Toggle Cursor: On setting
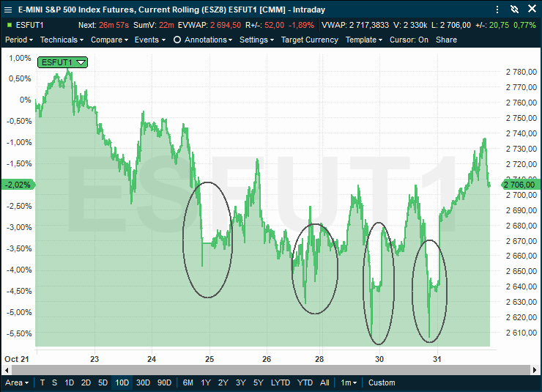This screenshot has width=542, height=392. tap(409, 40)
